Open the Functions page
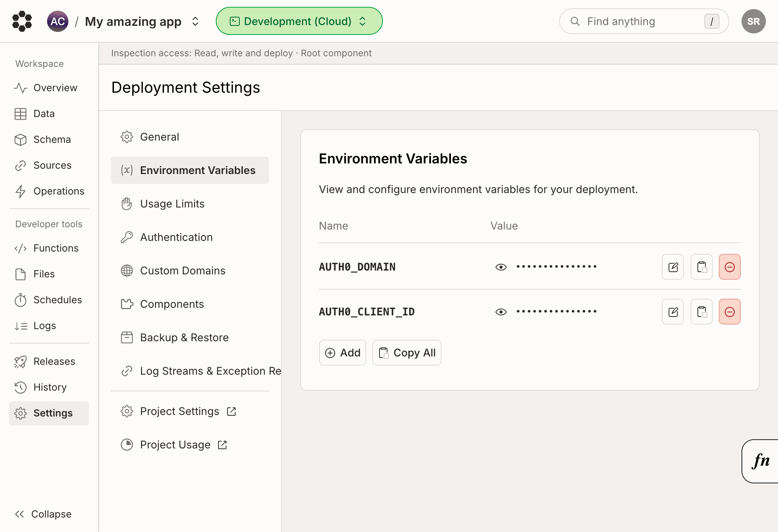The width and height of the screenshot is (778, 532). click(x=49, y=248)
